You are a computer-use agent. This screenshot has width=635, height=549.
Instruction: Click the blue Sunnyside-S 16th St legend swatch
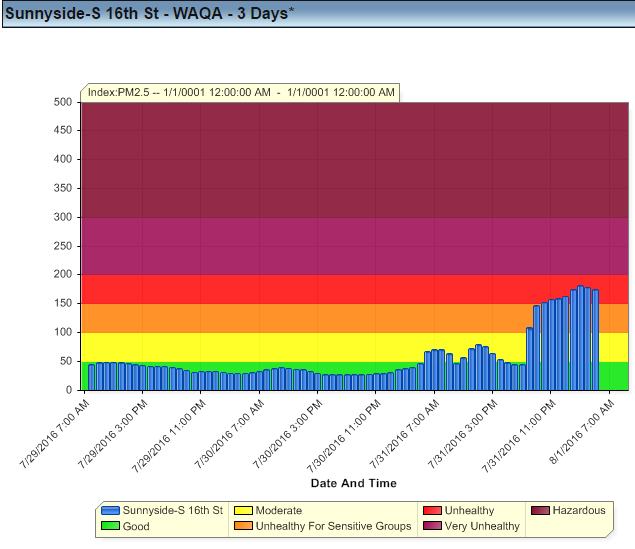pos(110,510)
